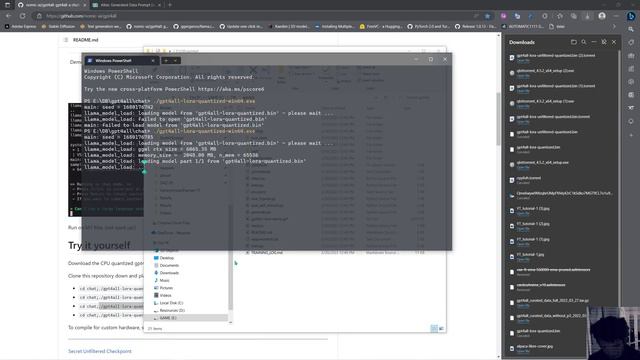Switch to the Atlas Generated Data browser tab
Viewport: 640px width, 360px height.
[x=127, y=5]
